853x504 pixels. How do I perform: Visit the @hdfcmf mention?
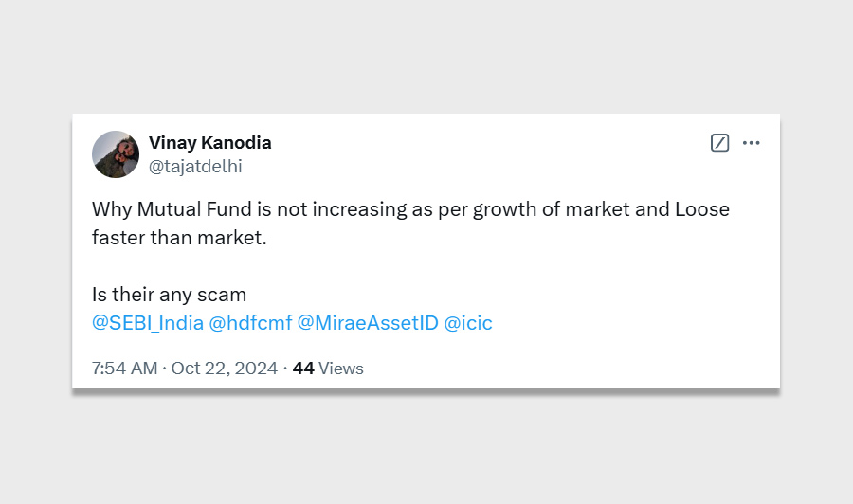point(250,323)
